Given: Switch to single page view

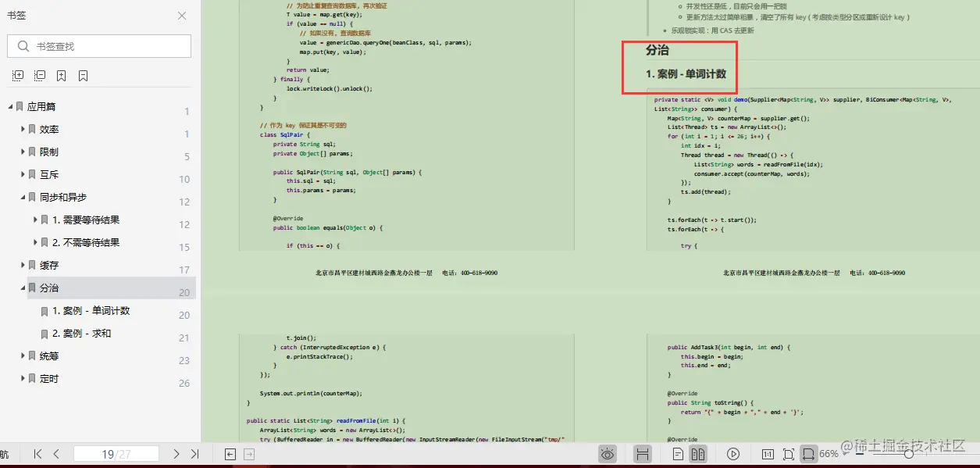Looking at the screenshot, I should tap(679, 454).
